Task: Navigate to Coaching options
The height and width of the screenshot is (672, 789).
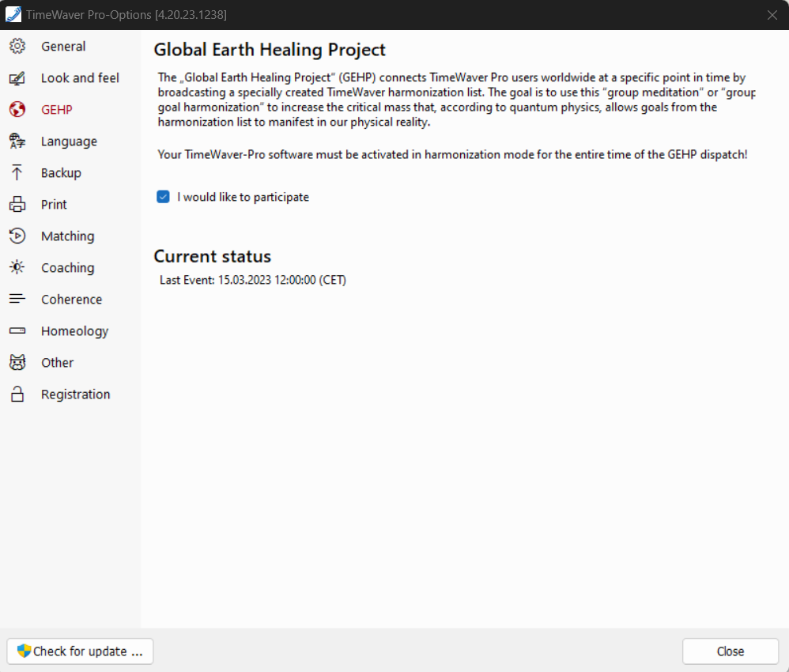Action: point(67,268)
